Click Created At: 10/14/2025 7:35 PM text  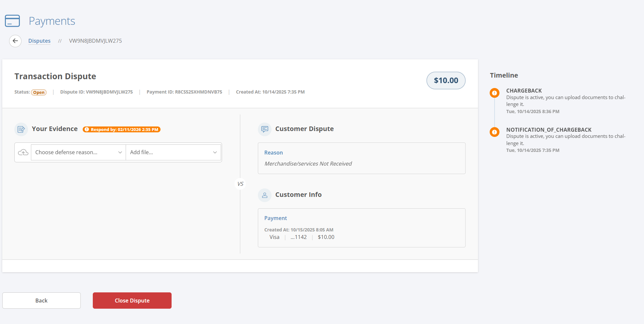(x=270, y=92)
